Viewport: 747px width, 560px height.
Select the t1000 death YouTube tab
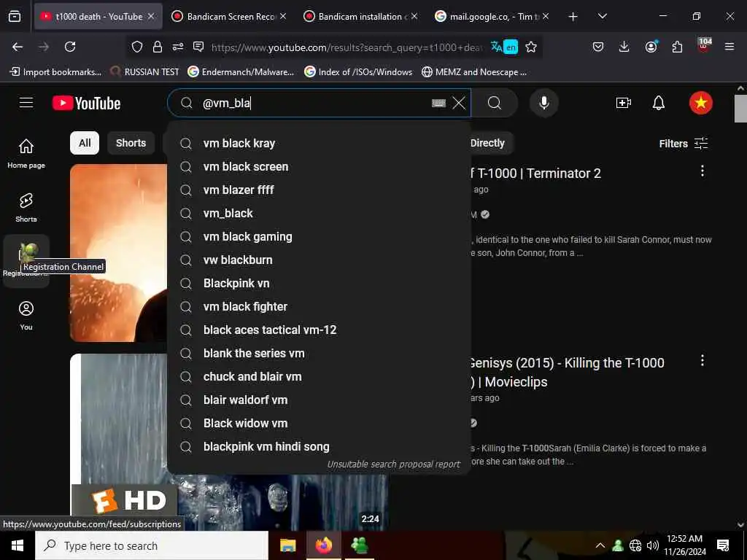[98, 16]
